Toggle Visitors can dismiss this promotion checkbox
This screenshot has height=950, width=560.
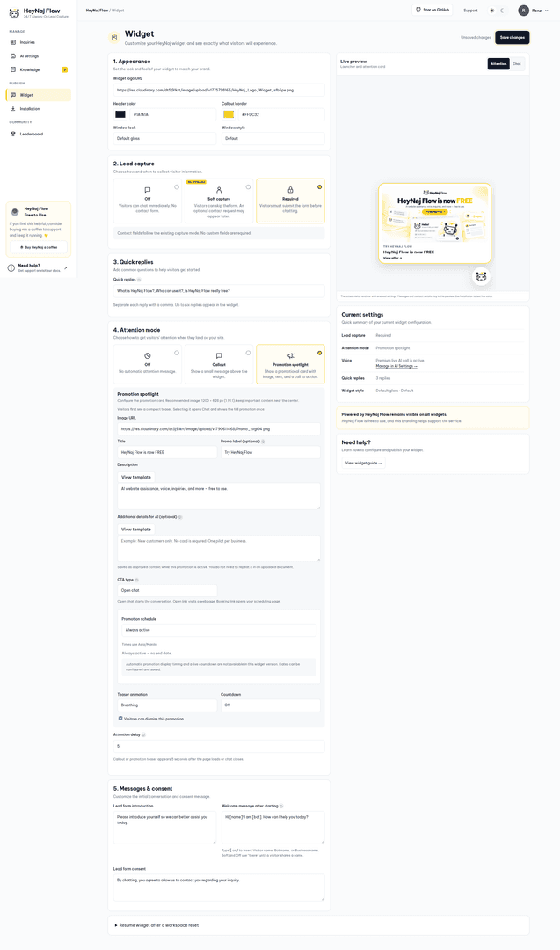tap(120, 719)
